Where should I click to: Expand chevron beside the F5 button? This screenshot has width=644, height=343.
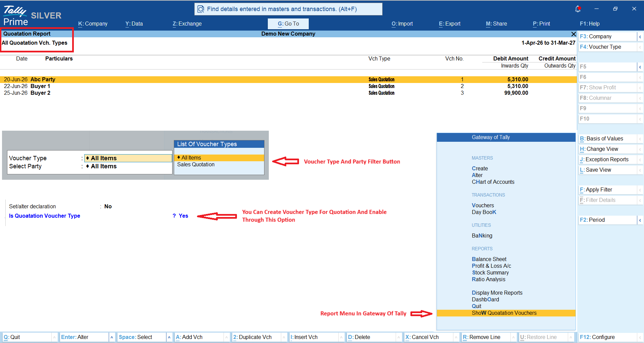[640, 67]
